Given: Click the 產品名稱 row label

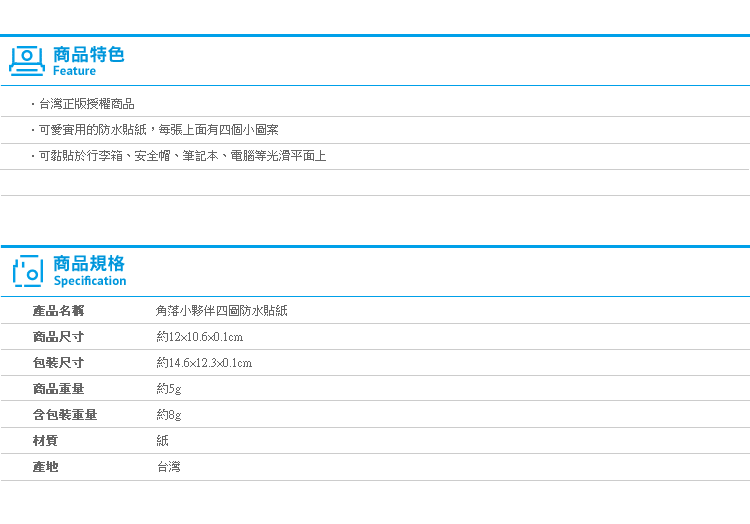Looking at the screenshot, I should click(58, 311).
